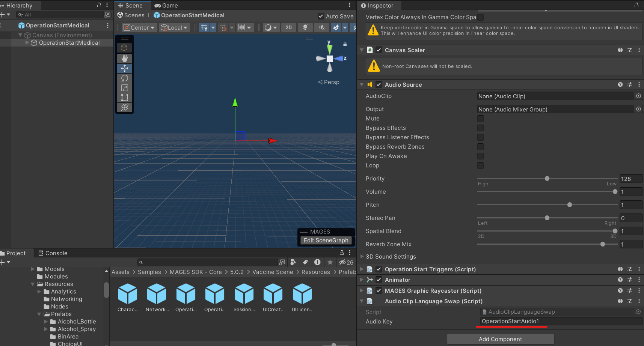Click the Project search field
Viewport: 644px width, 346px height.
point(208,262)
